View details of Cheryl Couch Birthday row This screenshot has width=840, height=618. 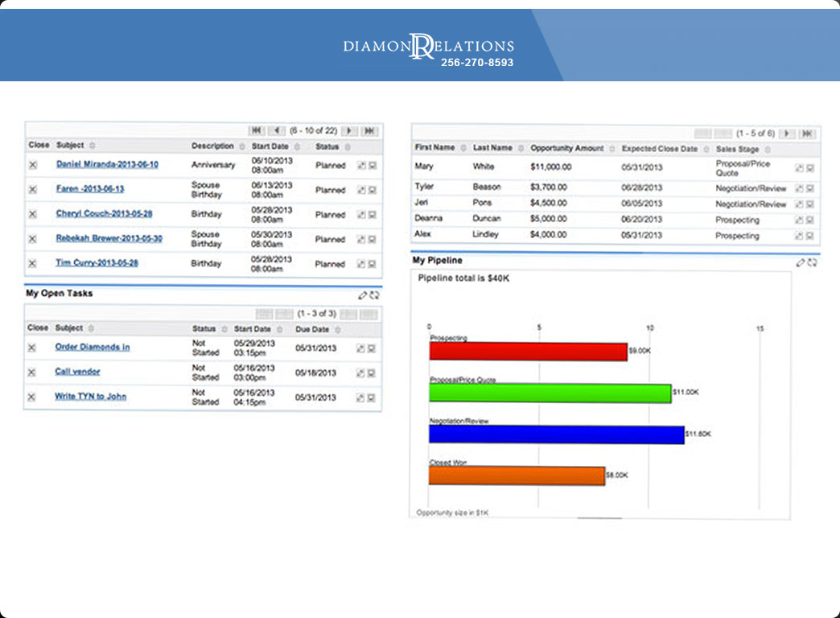373,215
